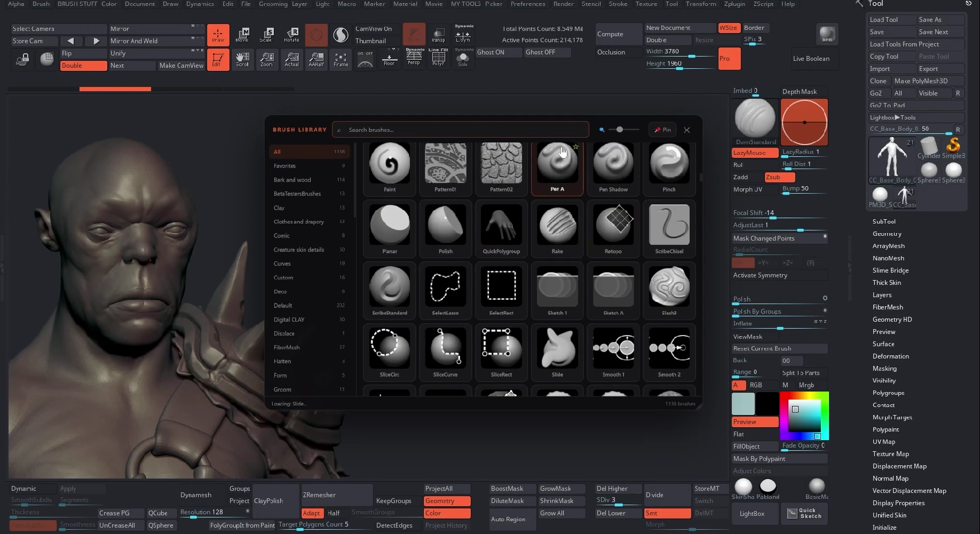Show the Favorites brush category
980x534 pixels.
[x=310, y=166]
